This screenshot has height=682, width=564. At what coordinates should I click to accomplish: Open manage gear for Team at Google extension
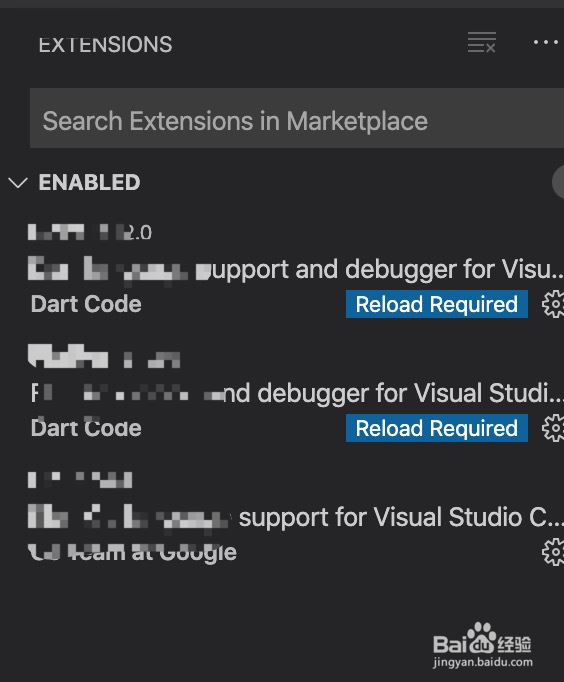click(553, 552)
